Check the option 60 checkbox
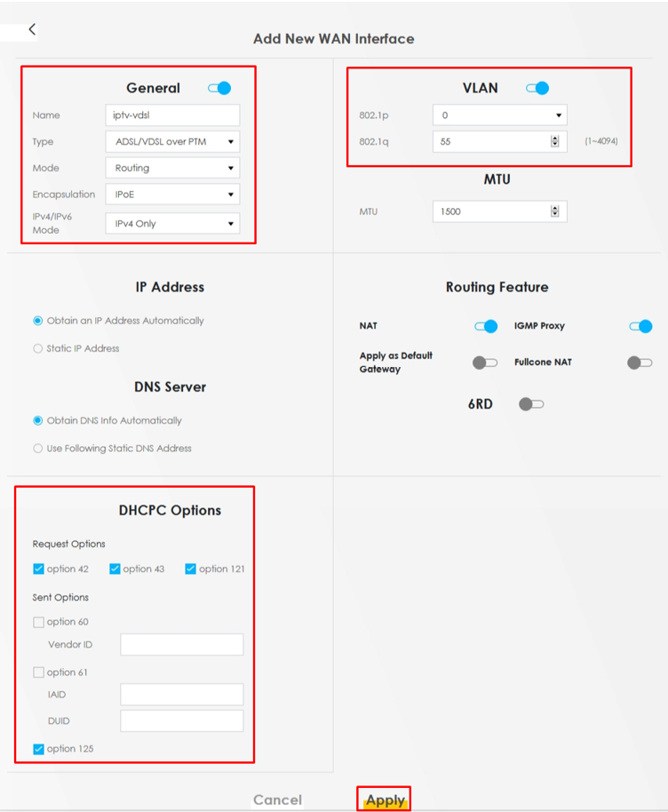The width and height of the screenshot is (668, 812). point(38,622)
